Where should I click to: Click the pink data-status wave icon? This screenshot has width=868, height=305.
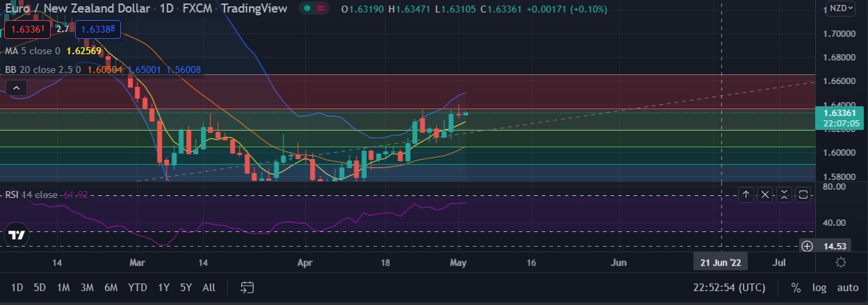tap(321, 9)
